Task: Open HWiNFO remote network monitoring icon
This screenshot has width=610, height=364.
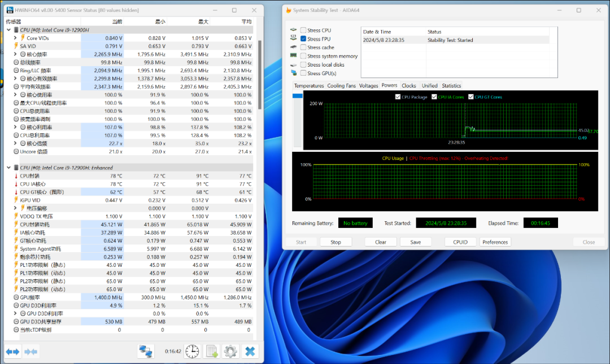Action: 146,352
